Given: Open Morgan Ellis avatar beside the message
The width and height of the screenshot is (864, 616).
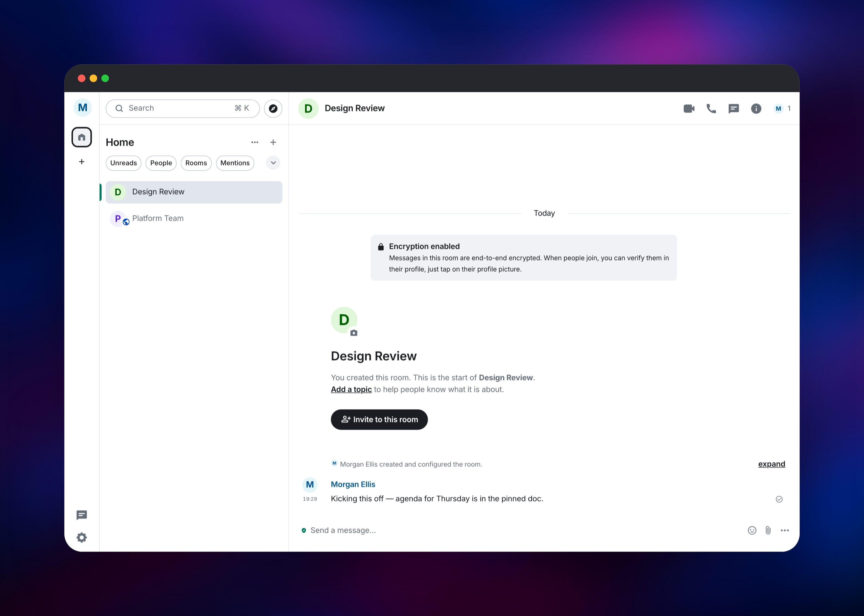Looking at the screenshot, I should [x=310, y=484].
